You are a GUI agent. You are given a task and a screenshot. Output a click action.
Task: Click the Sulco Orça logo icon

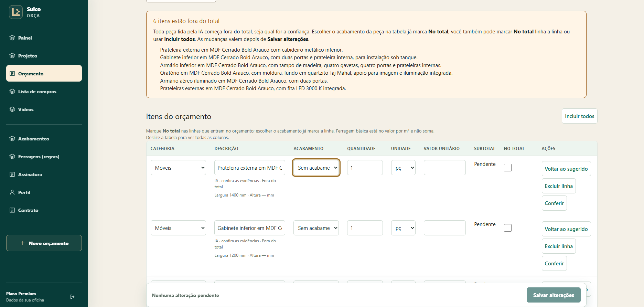click(16, 12)
